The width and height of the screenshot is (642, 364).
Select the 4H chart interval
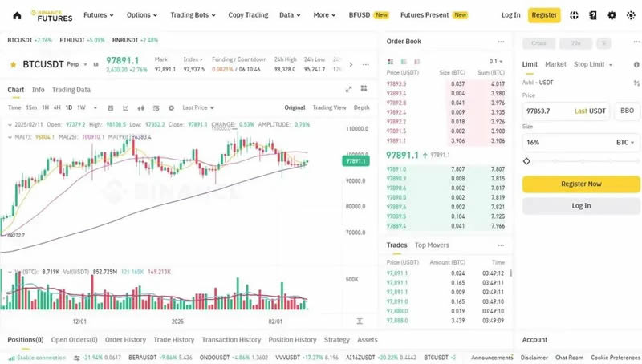click(57, 107)
